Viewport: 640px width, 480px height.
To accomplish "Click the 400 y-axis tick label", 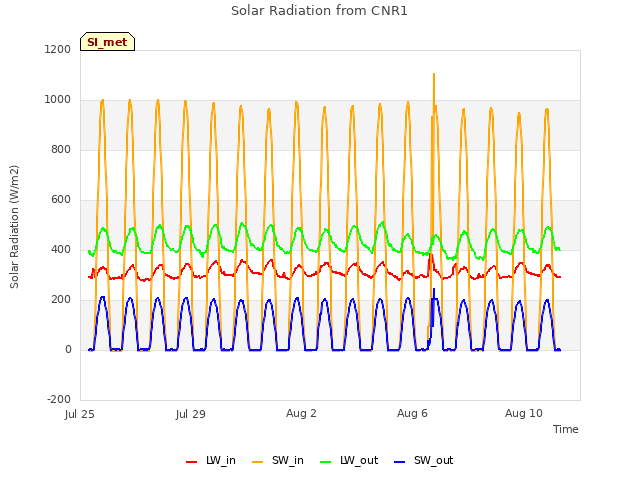I will (61, 249).
